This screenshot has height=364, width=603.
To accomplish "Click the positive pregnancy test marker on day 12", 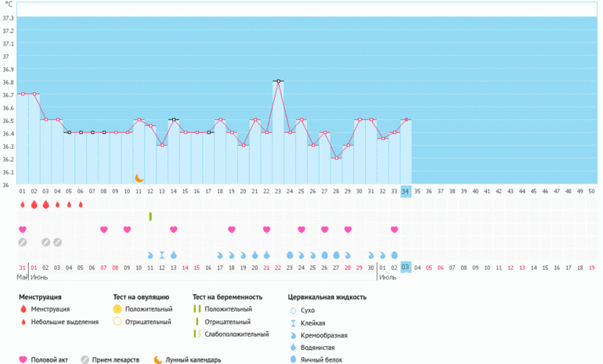I will pos(150,216).
